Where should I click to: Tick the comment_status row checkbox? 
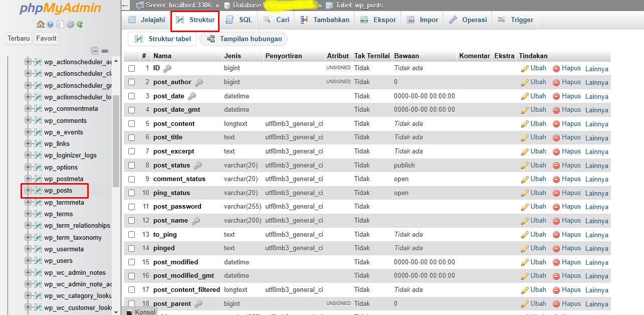(x=131, y=179)
